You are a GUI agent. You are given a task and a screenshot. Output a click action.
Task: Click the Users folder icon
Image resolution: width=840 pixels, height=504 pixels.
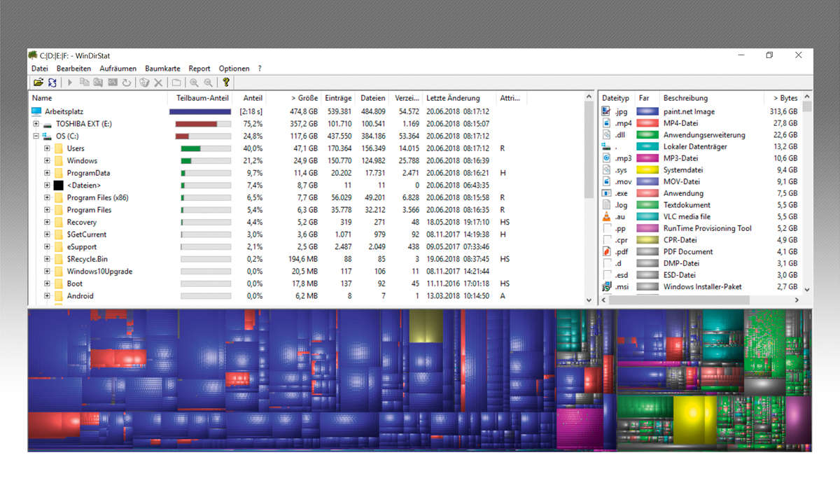point(59,148)
